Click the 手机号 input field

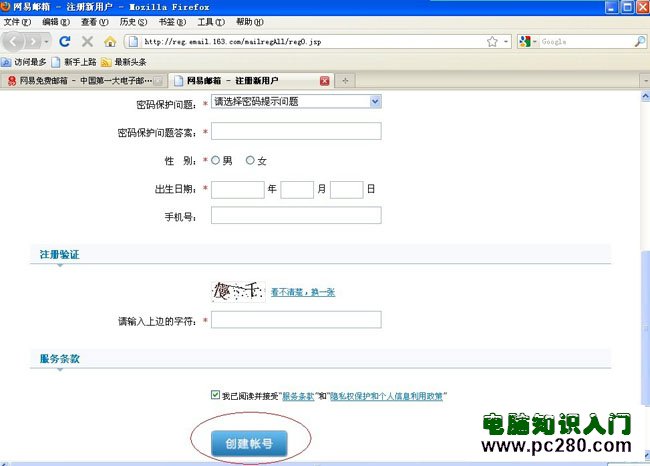tap(296, 215)
